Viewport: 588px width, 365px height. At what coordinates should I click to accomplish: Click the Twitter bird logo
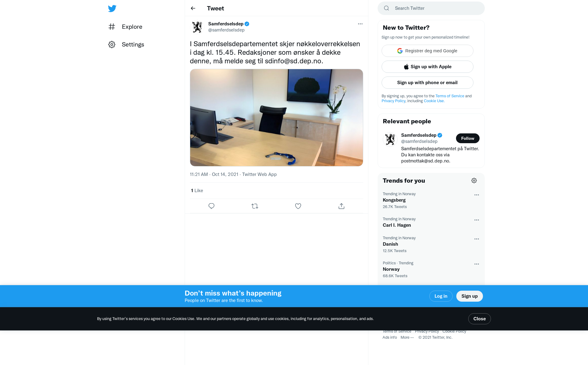(112, 8)
